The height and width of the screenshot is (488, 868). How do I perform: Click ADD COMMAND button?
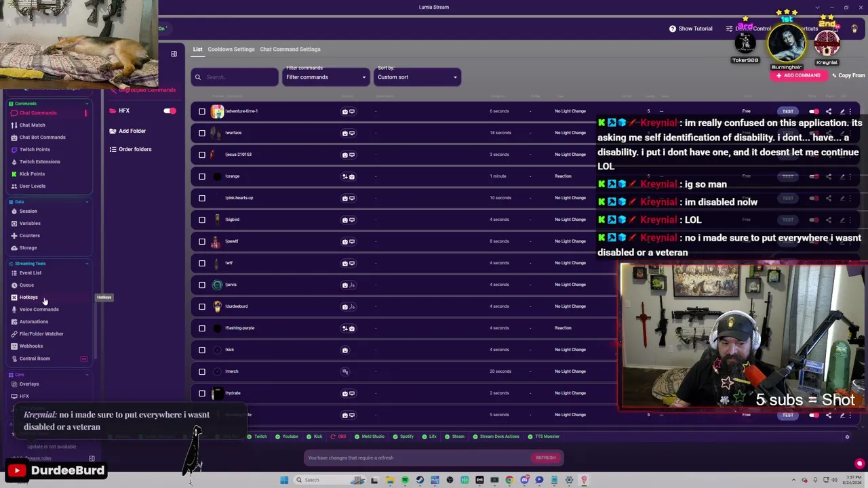coord(798,75)
